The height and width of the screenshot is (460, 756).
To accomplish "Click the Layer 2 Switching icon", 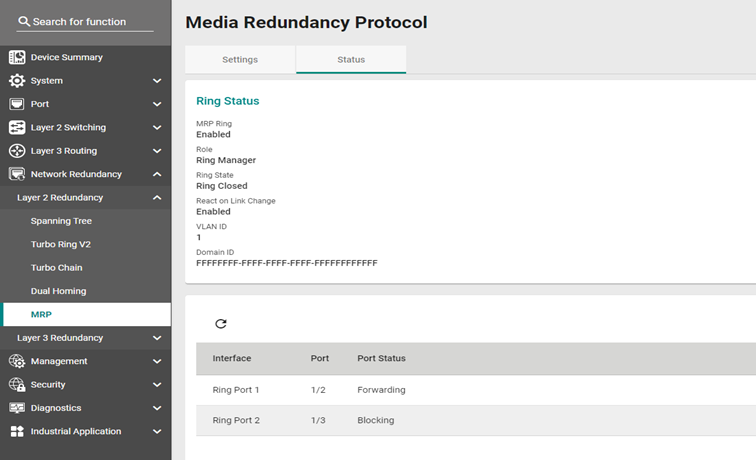I will (x=17, y=127).
